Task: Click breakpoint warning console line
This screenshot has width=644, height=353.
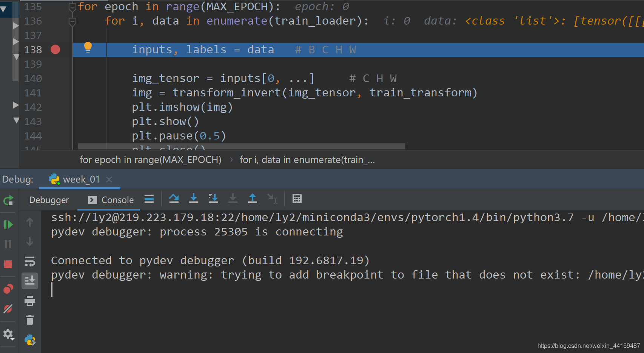Action: tap(347, 275)
